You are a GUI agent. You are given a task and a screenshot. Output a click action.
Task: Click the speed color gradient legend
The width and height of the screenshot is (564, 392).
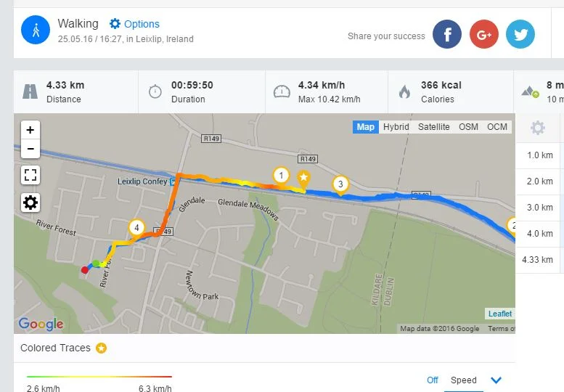99,377
